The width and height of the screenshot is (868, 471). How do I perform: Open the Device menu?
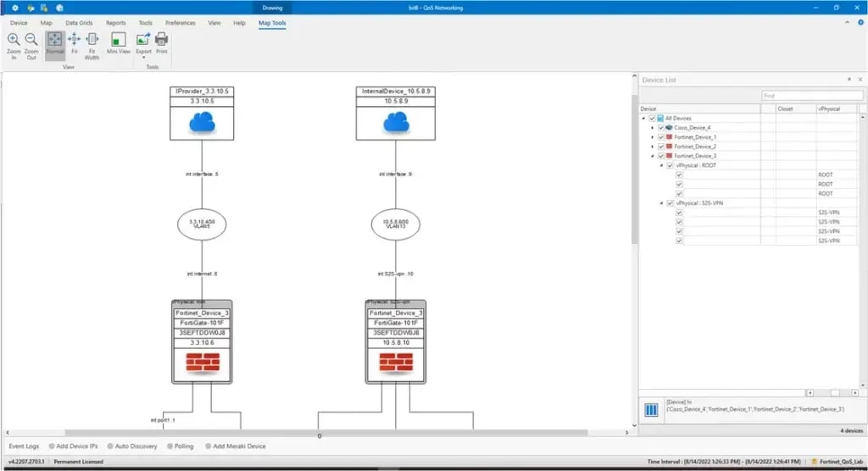pos(19,23)
